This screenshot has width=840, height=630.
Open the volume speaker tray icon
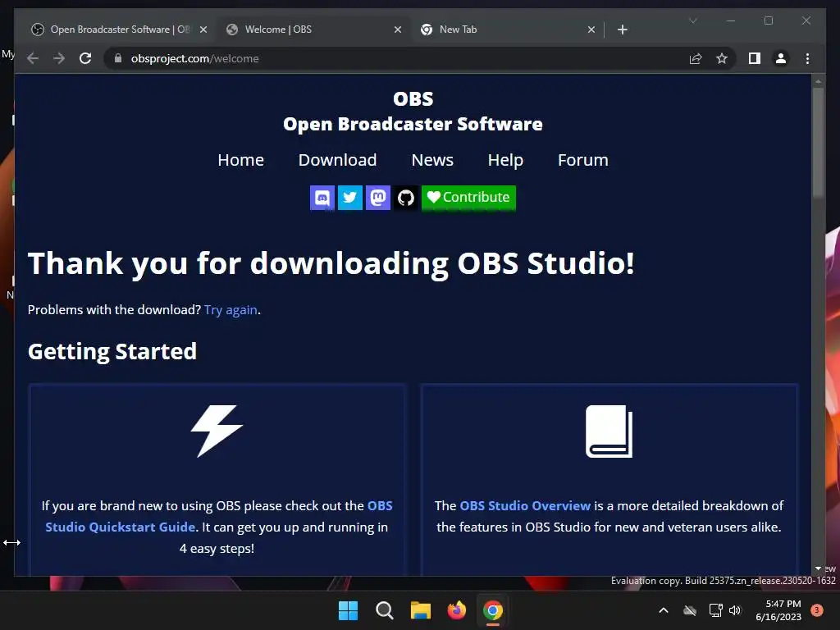tap(735, 610)
